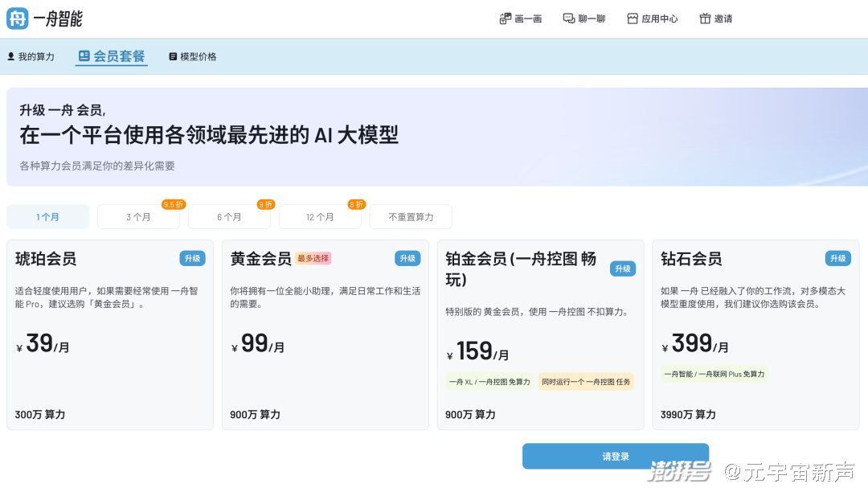This screenshot has width=868, height=488.
Task: Switch to the 模型价格 tab
Action: click(192, 56)
